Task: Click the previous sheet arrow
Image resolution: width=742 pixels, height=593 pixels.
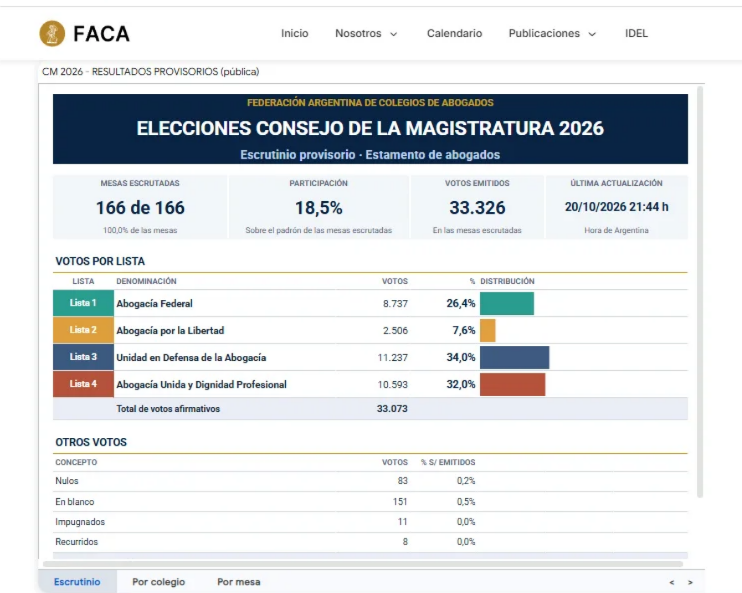Action: click(x=671, y=582)
